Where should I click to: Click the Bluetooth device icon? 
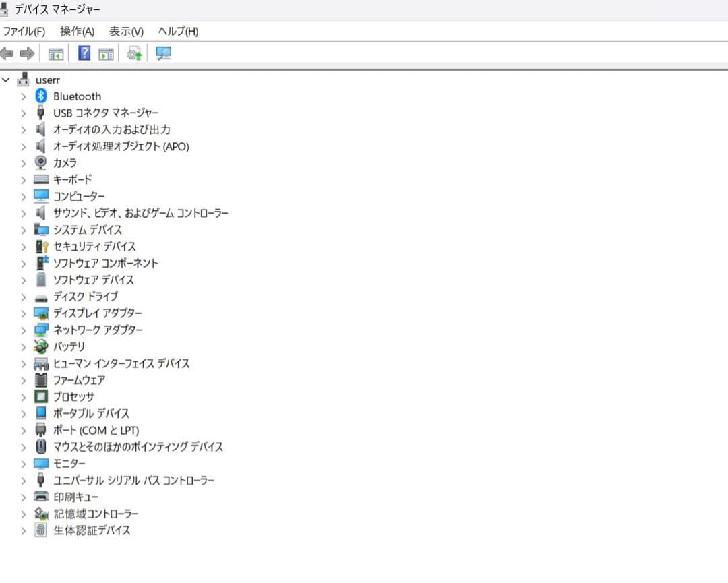point(40,96)
